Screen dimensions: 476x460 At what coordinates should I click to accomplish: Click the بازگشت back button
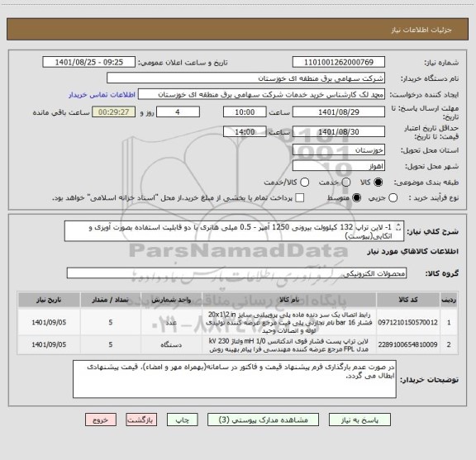click(141, 420)
